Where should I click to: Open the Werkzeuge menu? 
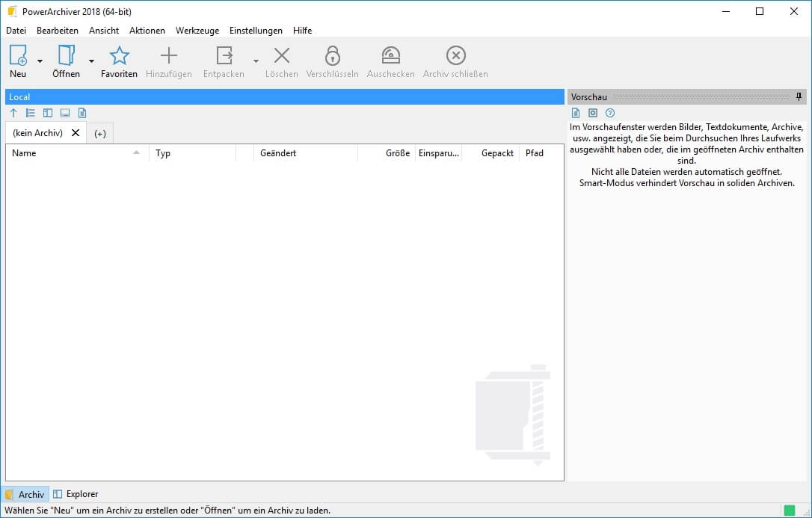(197, 31)
